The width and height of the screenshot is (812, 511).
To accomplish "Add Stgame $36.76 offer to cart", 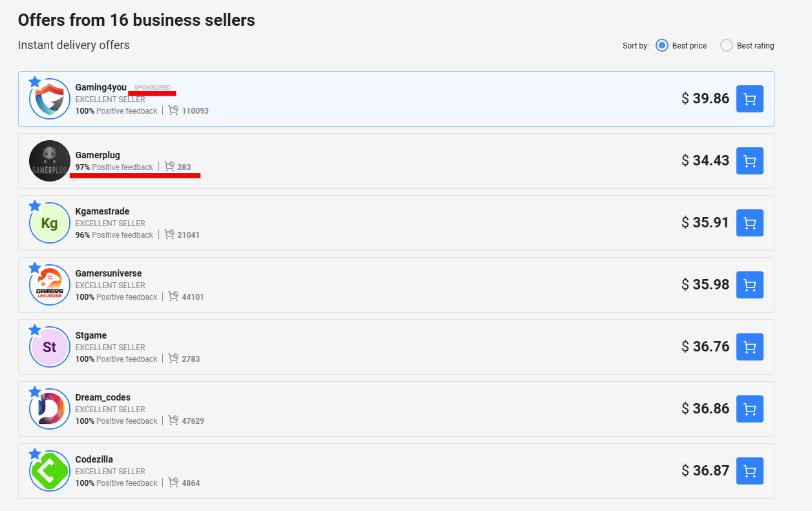I will [750, 347].
